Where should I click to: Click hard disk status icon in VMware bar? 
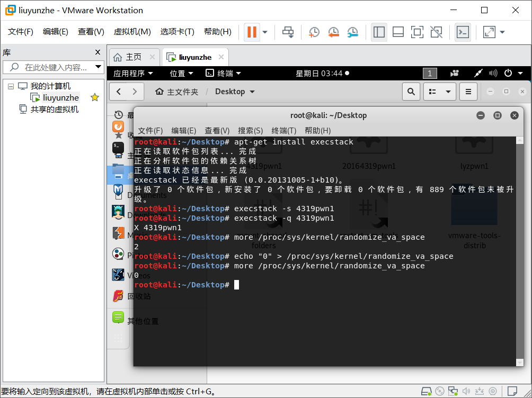(426, 391)
